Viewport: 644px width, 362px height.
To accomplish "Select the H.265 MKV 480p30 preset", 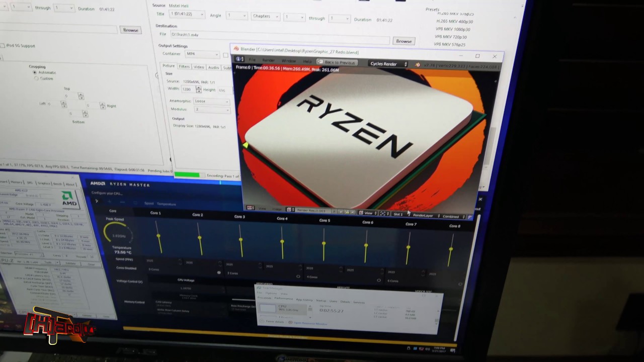I will pos(455,22).
